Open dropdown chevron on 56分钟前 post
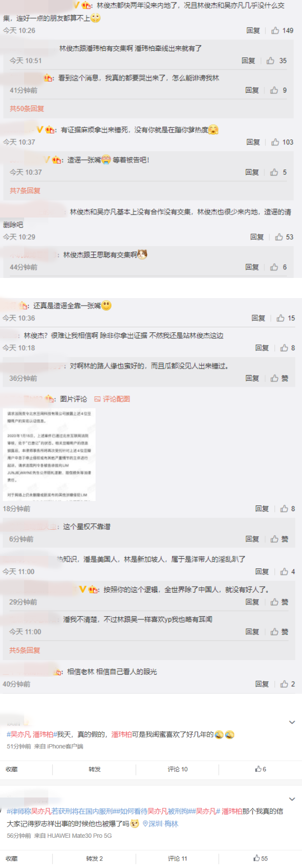The width and height of the screenshot is (302, 868). coord(292,799)
